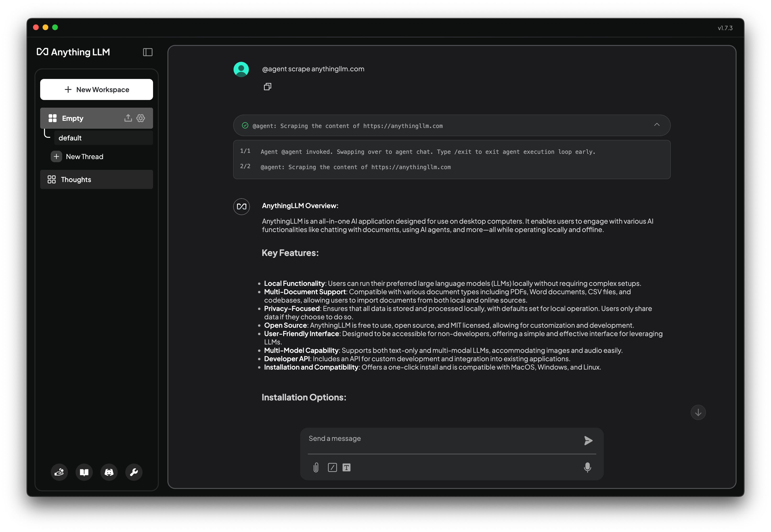Open documentation book icon
This screenshot has width=771, height=532.
(84, 472)
